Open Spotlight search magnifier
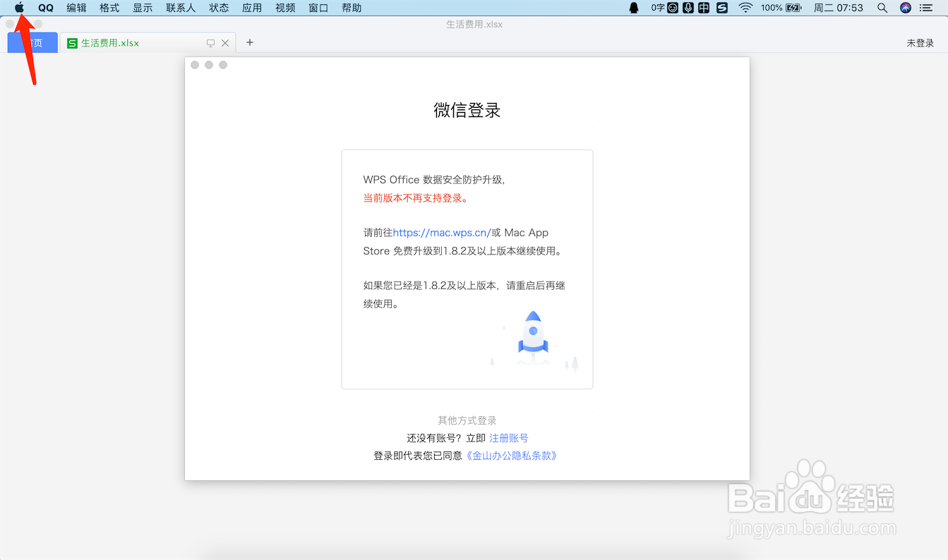The image size is (948, 560). coord(882,8)
